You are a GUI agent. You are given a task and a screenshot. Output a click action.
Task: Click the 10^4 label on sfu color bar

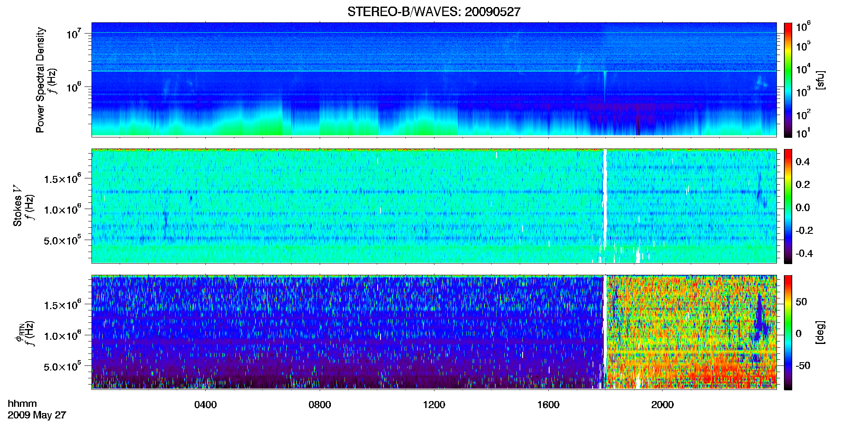pyautogui.click(x=803, y=69)
